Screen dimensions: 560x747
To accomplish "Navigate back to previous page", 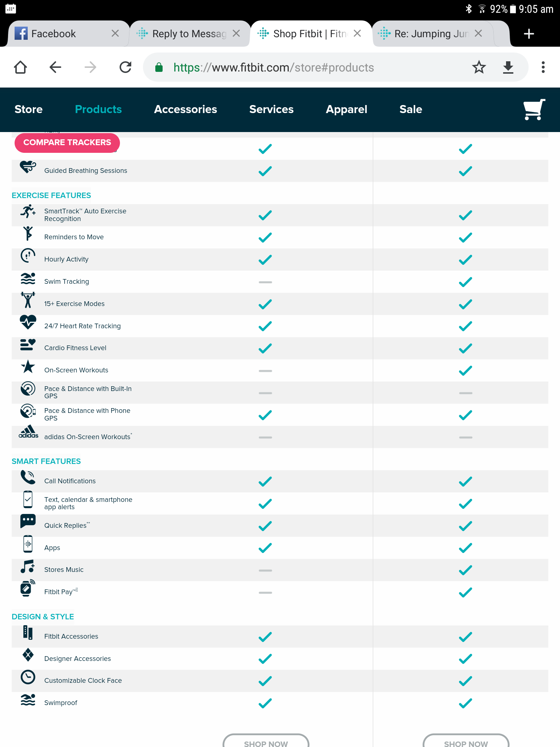I will (x=55, y=67).
